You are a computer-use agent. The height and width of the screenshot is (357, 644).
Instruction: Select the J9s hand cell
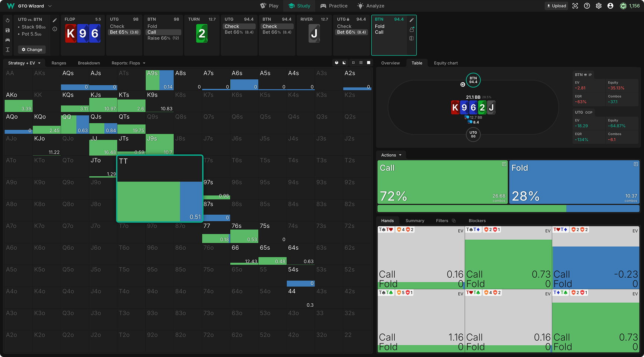point(160,145)
